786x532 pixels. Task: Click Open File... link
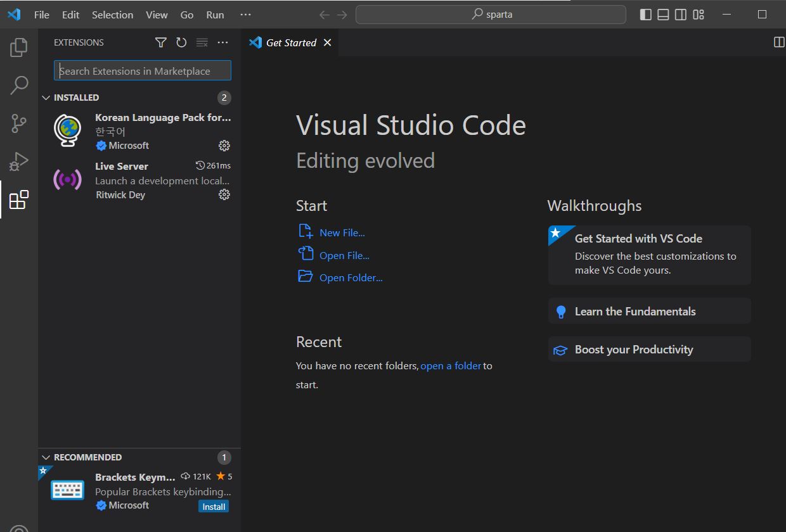click(x=344, y=255)
